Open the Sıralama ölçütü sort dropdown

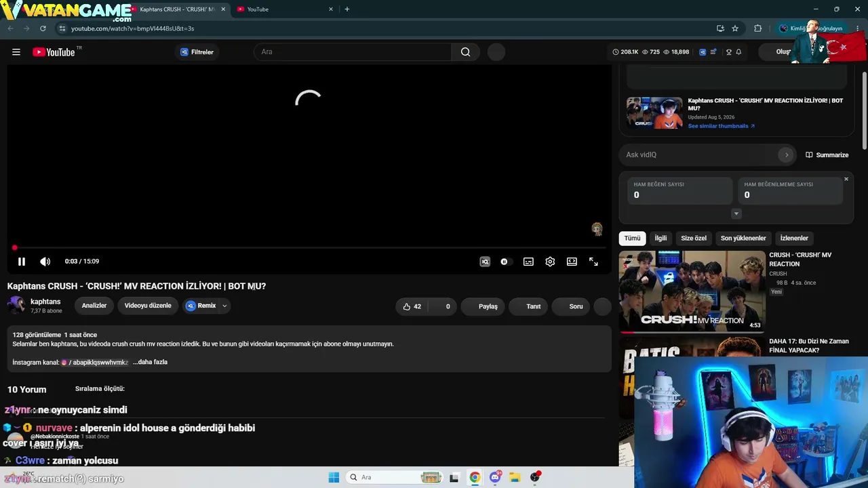100,388
